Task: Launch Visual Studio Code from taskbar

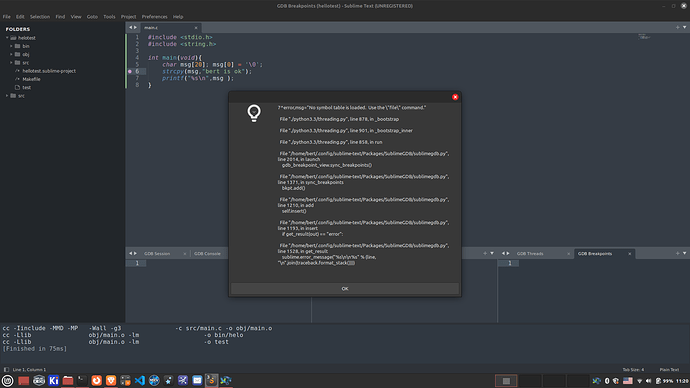Action: click(x=140, y=381)
